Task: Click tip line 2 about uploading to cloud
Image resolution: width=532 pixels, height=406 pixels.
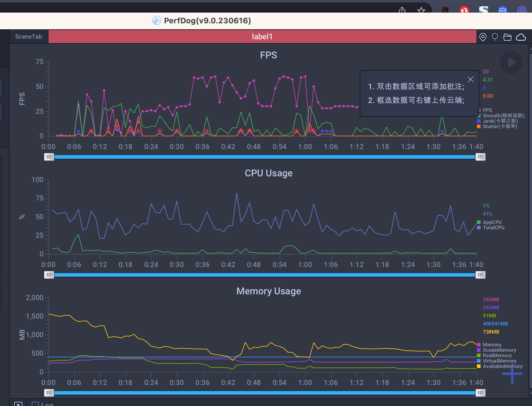Action: (416, 100)
